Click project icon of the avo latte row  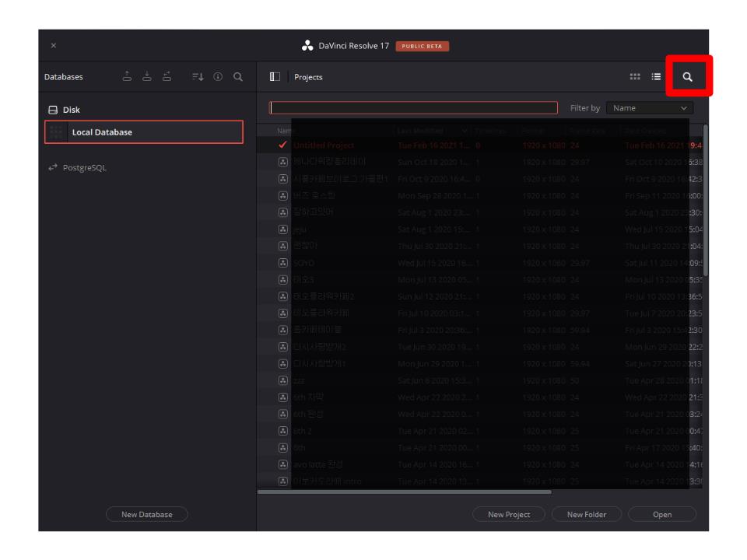(x=283, y=464)
